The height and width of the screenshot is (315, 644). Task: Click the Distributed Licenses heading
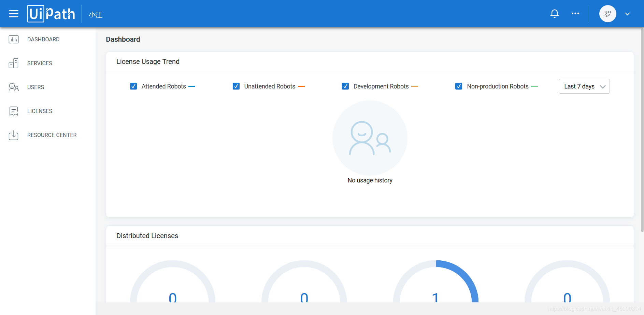[x=147, y=236]
